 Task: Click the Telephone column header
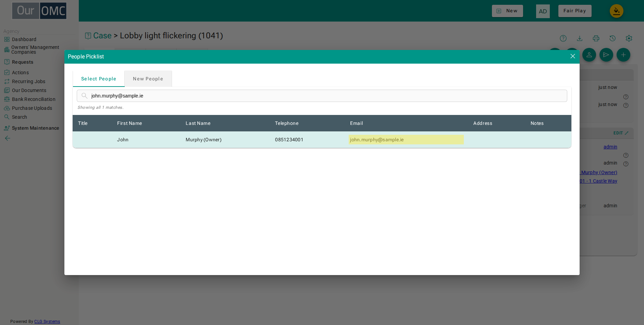click(287, 123)
